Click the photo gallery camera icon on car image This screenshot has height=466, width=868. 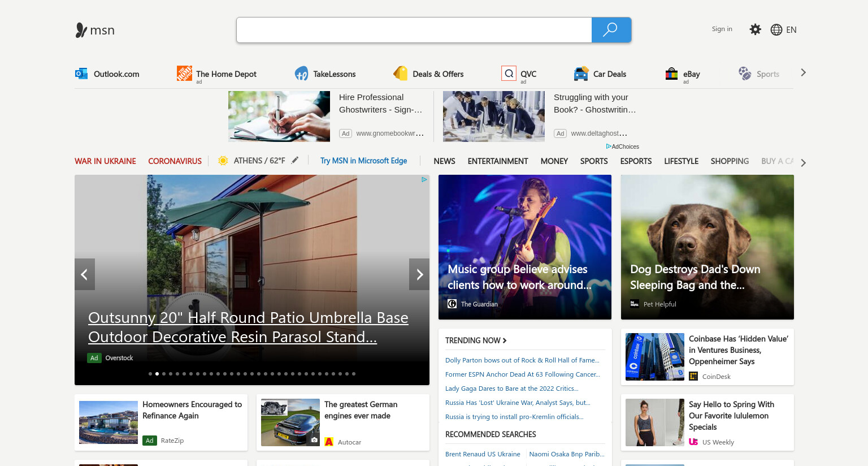point(314,440)
